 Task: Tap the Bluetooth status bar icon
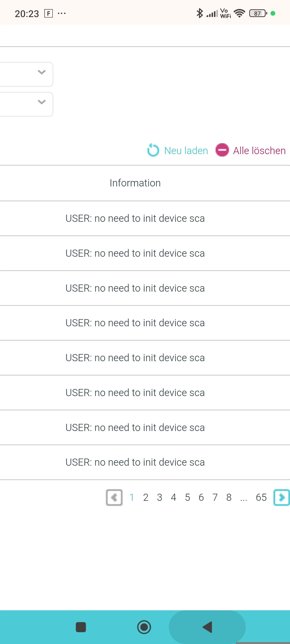pyautogui.click(x=199, y=13)
